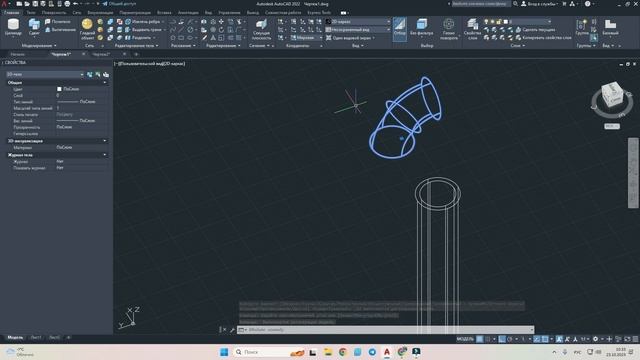Click the Без фильтра (No filter) icon
This screenshot has height=360, width=640.
click(422, 24)
